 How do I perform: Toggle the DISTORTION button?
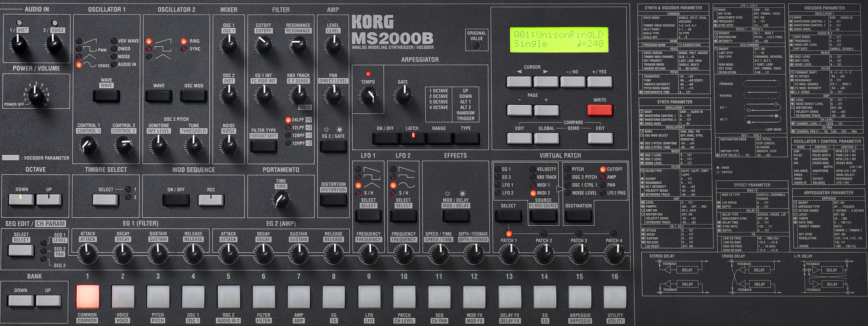333,200
